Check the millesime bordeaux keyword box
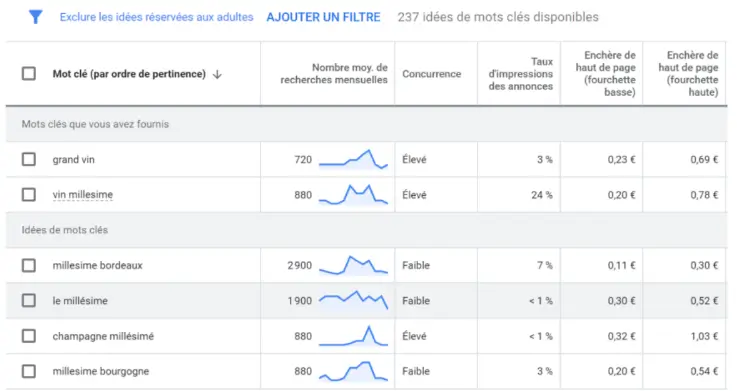This screenshot has width=737, height=391. [x=29, y=265]
